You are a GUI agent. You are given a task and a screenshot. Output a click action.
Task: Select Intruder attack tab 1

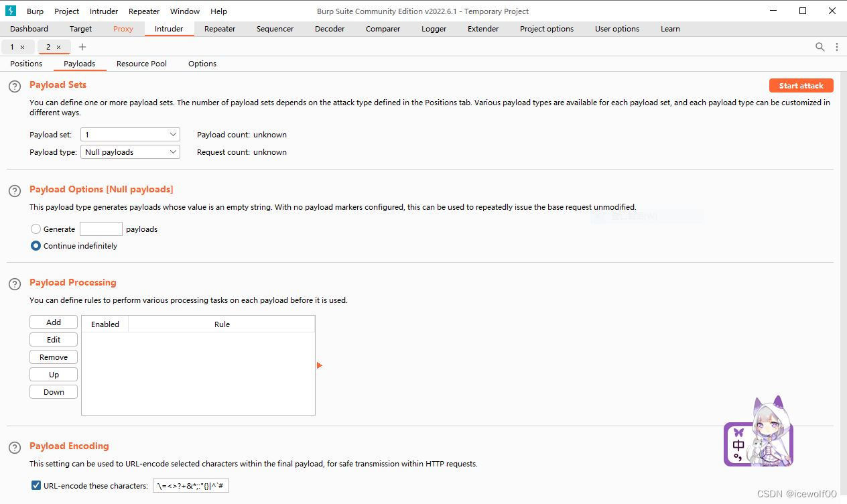point(12,47)
